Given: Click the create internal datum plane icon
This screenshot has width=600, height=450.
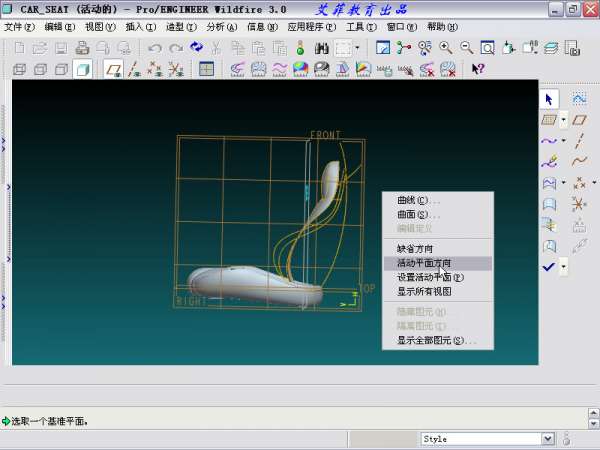Looking at the screenshot, I should point(579,120).
